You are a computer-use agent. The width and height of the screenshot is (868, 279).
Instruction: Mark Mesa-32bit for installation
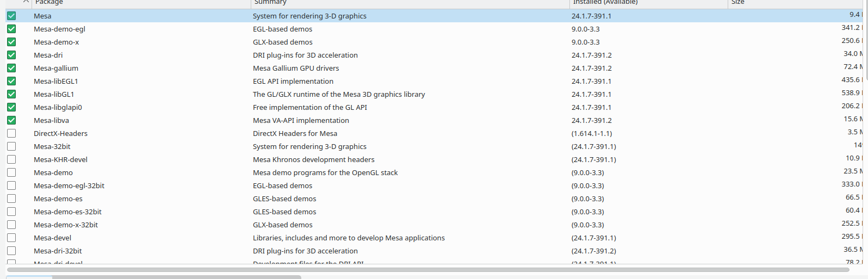[11, 146]
